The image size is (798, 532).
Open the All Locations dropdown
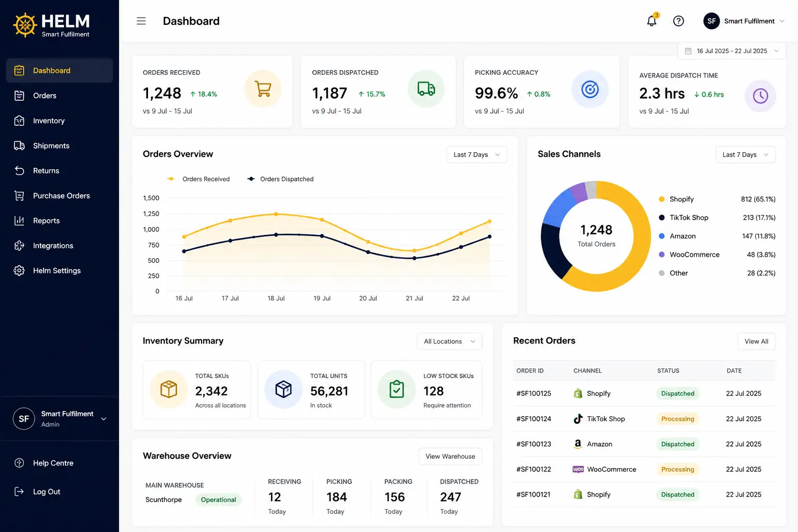tap(449, 341)
